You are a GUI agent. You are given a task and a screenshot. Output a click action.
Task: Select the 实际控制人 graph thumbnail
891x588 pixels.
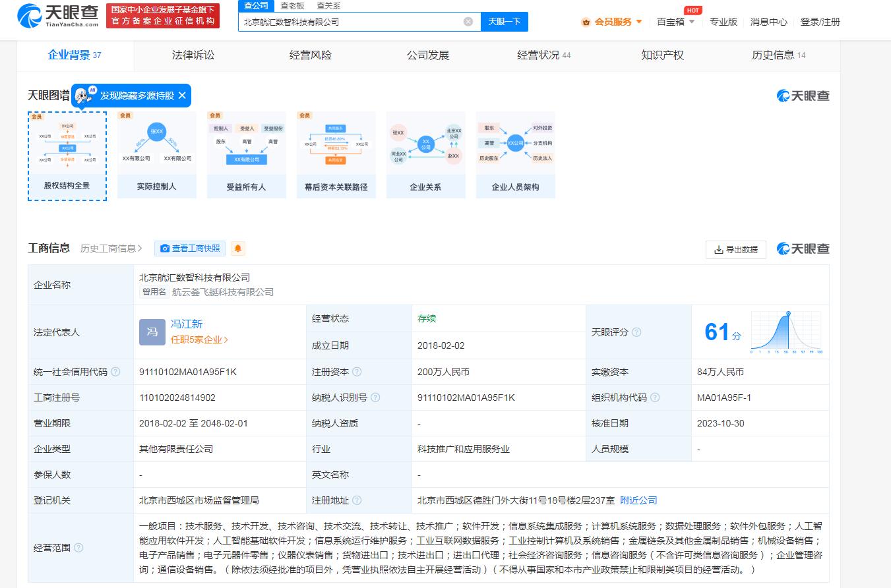(157, 156)
